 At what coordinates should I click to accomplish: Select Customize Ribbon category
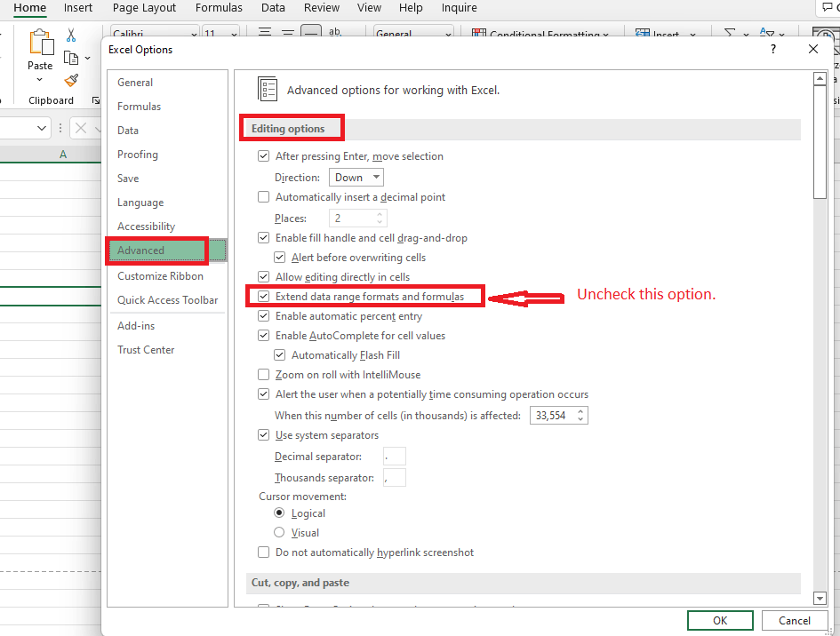167,276
